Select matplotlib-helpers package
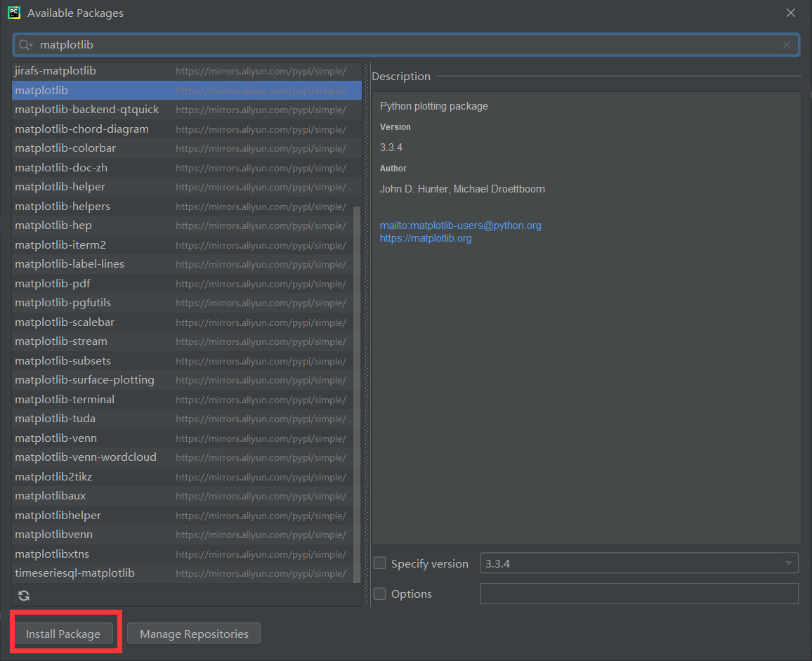Screen dimensions: 812x661 tap(183, 207)
